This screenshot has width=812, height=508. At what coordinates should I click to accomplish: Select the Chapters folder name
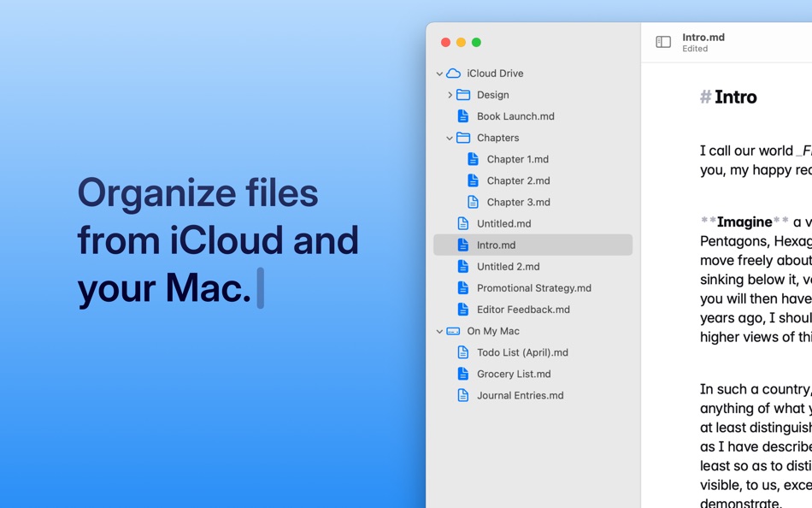point(498,138)
